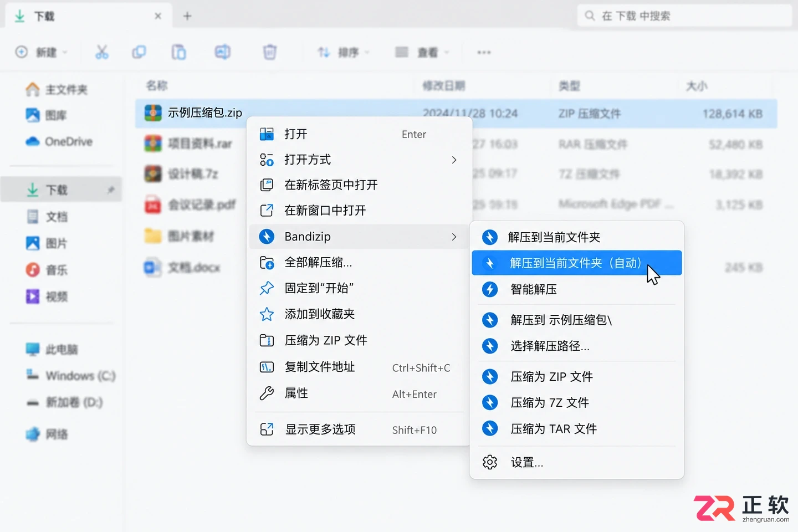Click 全部解压缩... menu entry

(359, 262)
